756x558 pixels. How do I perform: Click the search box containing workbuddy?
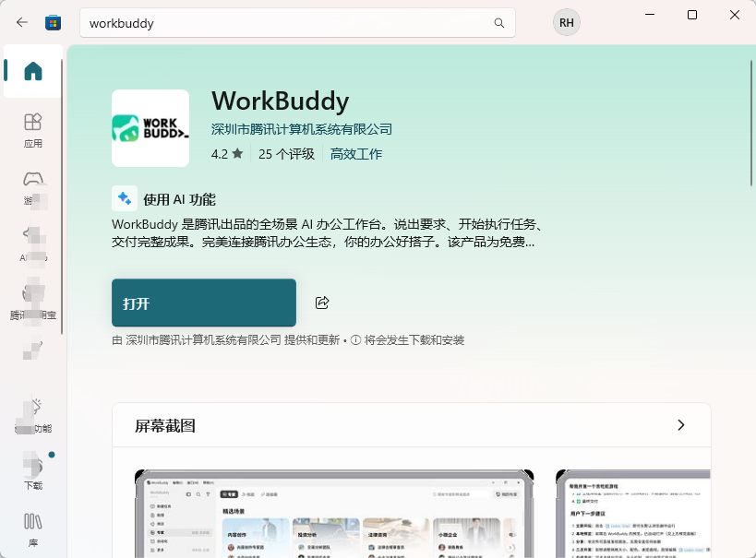[297, 23]
